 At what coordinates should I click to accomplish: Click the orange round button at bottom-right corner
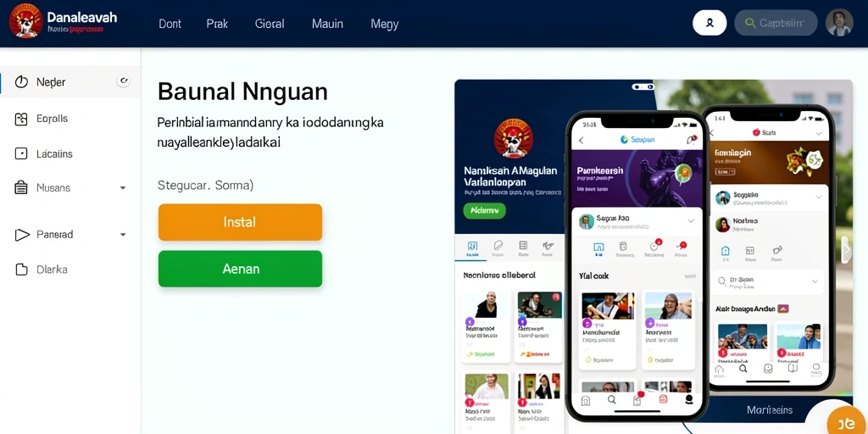pyautogui.click(x=845, y=422)
